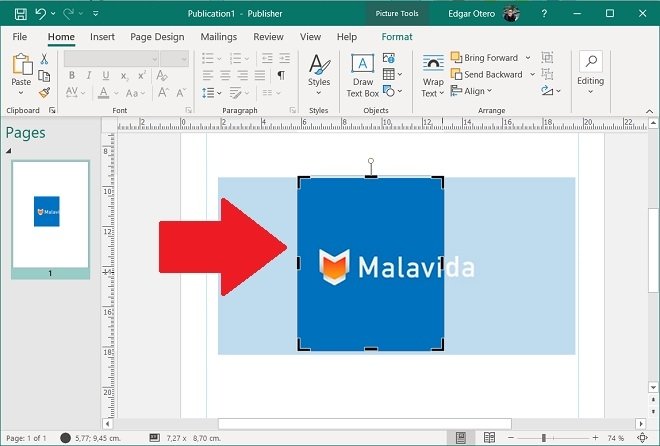Select the Review tab
Image resolution: width=660 pixels, height=446 pixels.
268,37
